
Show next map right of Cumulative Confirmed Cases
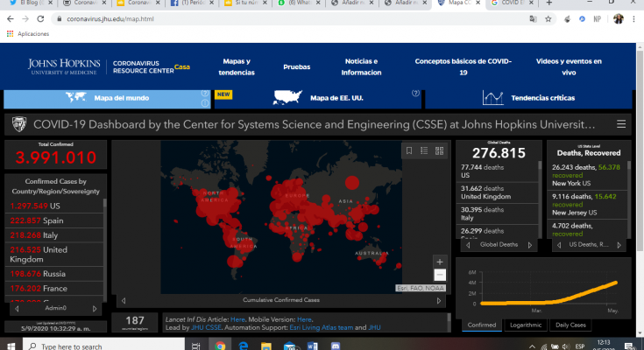click(439, 301)
